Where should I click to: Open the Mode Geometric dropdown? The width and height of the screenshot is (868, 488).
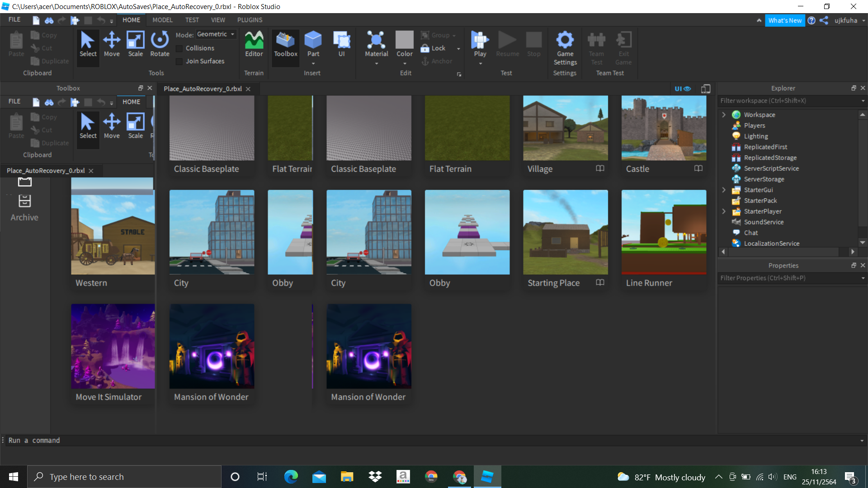point(216,34)
